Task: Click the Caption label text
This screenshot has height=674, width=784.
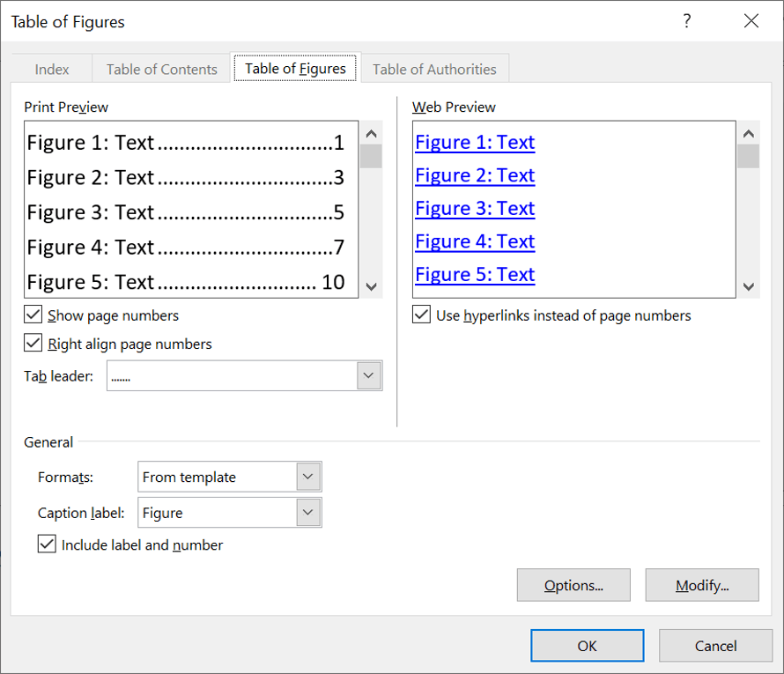Action: [x=81, y=513]
